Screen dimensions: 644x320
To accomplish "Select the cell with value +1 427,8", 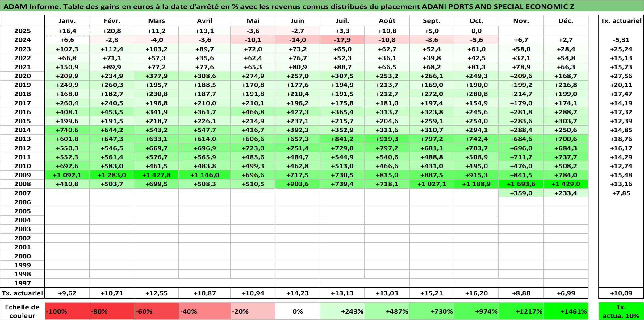I will point(157,175).
